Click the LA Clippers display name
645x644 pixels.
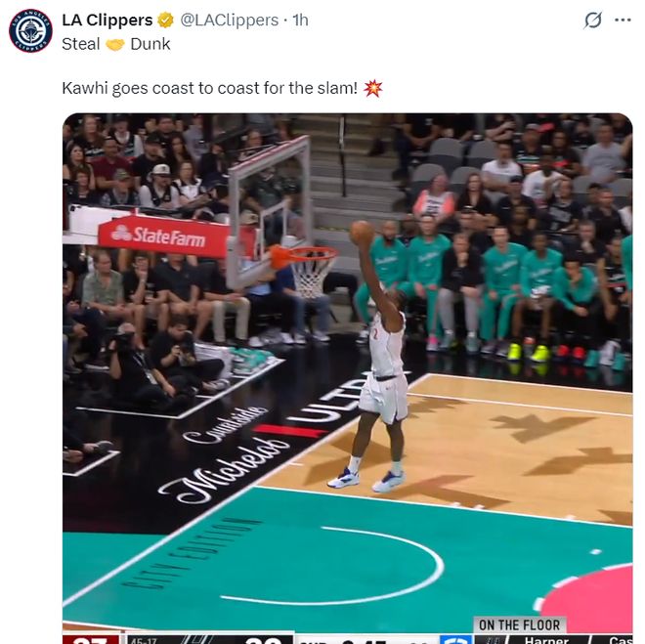coord(107,21)
